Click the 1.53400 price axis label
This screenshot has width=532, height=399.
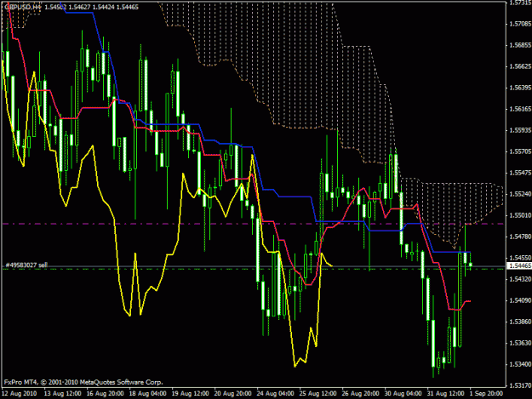pyautogui.click(x=520, y=364)
